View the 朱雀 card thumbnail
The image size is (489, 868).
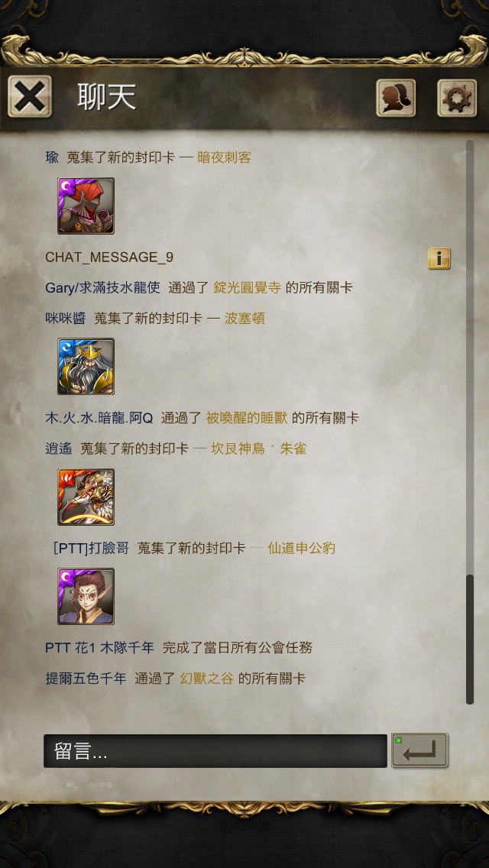click(x=86, y=497)
